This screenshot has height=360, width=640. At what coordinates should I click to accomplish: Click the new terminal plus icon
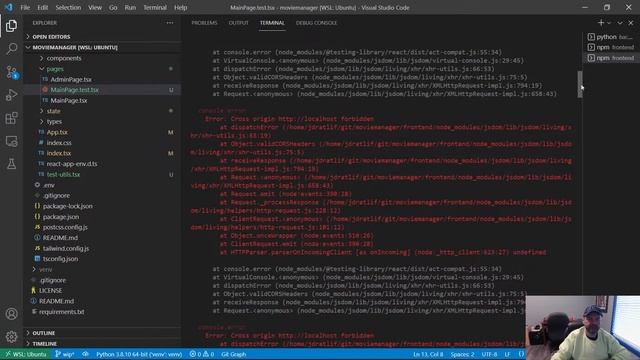[x=601, y=23]
